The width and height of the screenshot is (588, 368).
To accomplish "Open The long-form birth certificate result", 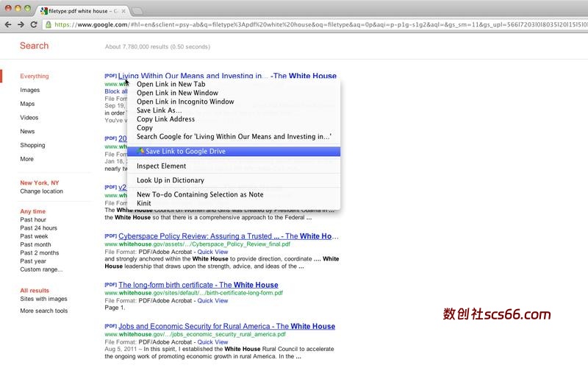I will (198, 285).
